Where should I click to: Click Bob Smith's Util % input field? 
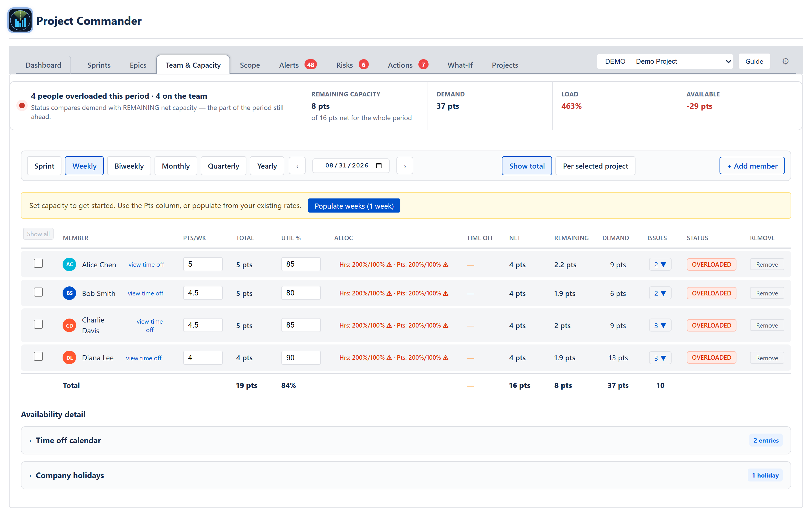[x=301, y=293]
